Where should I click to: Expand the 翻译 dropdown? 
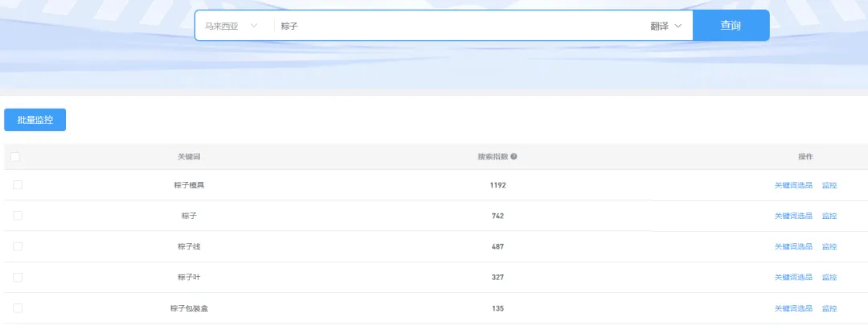click(x=666, y=26)
